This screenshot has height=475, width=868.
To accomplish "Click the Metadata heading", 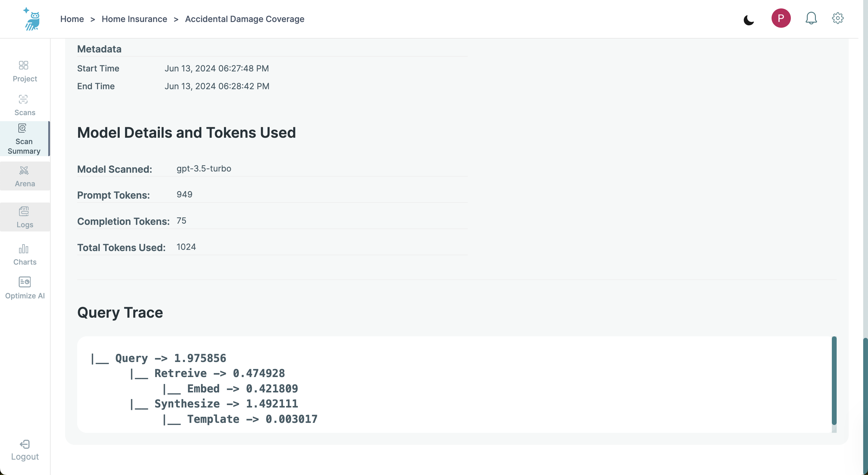I will pos(99,49).
